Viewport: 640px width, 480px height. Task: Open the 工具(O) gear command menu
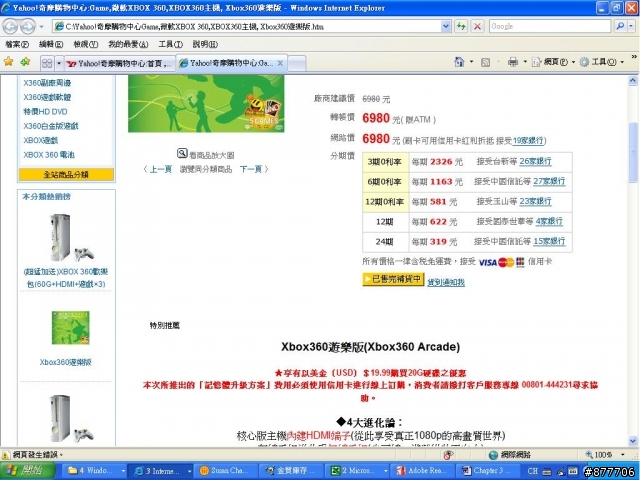[602, 62]
